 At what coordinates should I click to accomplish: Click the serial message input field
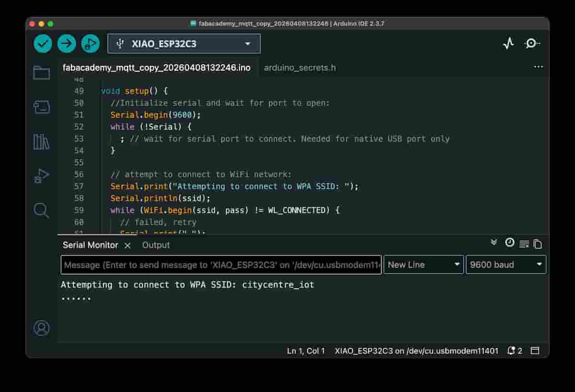pos(221,265)
